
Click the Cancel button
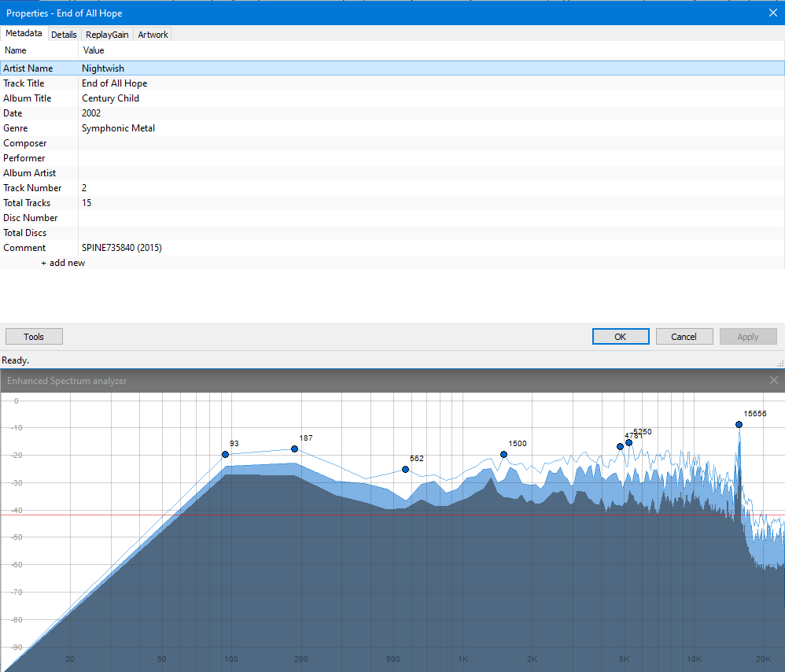(684, 337)
